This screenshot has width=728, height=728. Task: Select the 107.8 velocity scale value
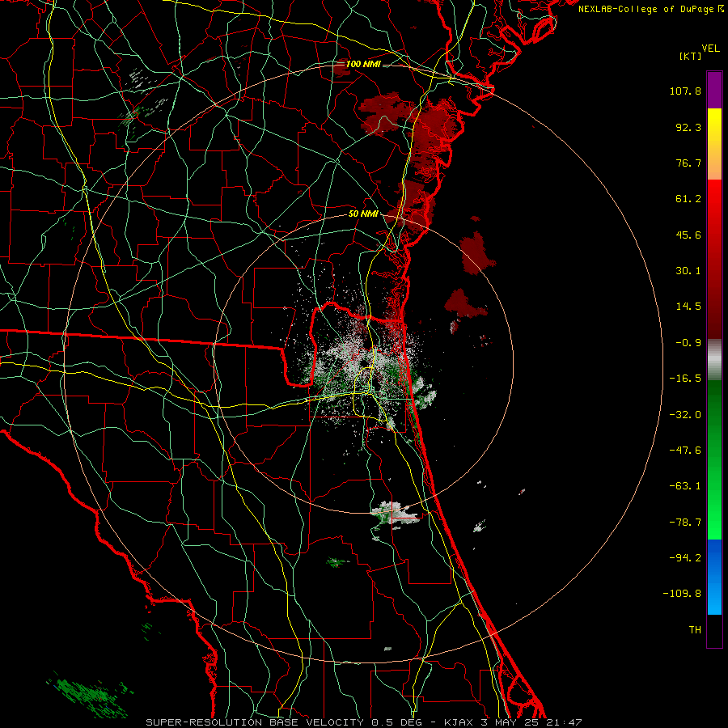click(x=685, y=91)
